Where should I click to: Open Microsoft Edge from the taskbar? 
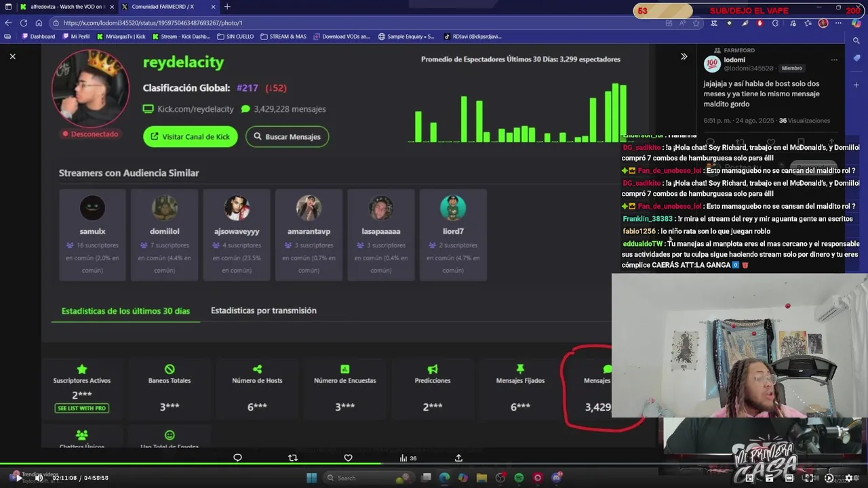click(x=444, y=478)
